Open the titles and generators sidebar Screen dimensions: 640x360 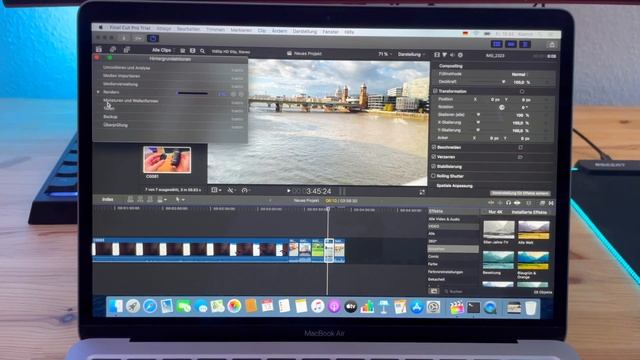(x=127, y=49)
